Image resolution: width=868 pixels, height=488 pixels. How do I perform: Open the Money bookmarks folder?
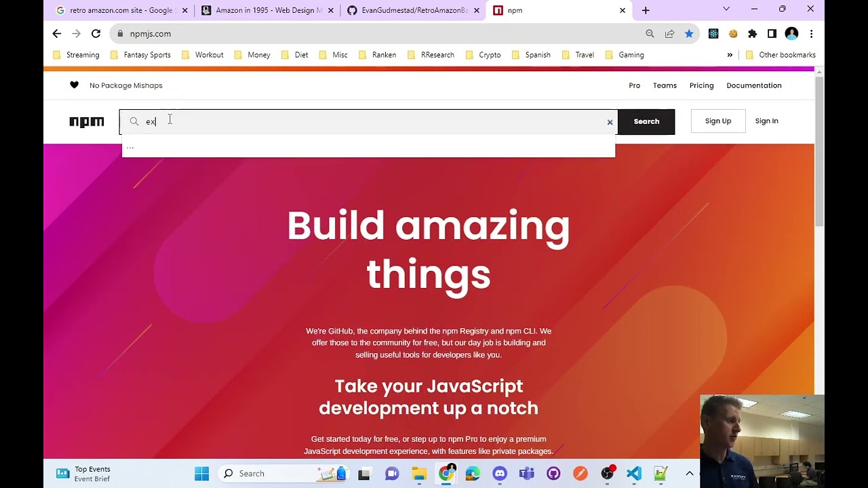point(252,55)
